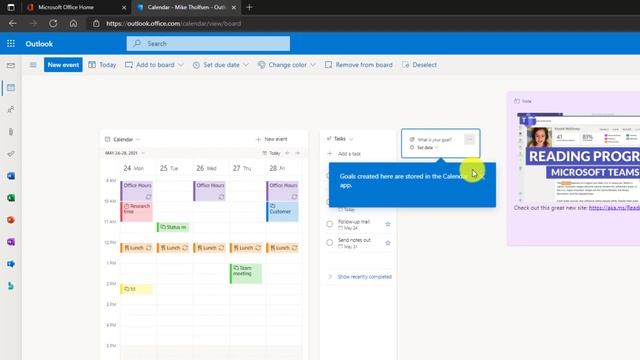The image size is (640, 360).
Task: Click the What is your goal field
Action: (x=434, y=140)
